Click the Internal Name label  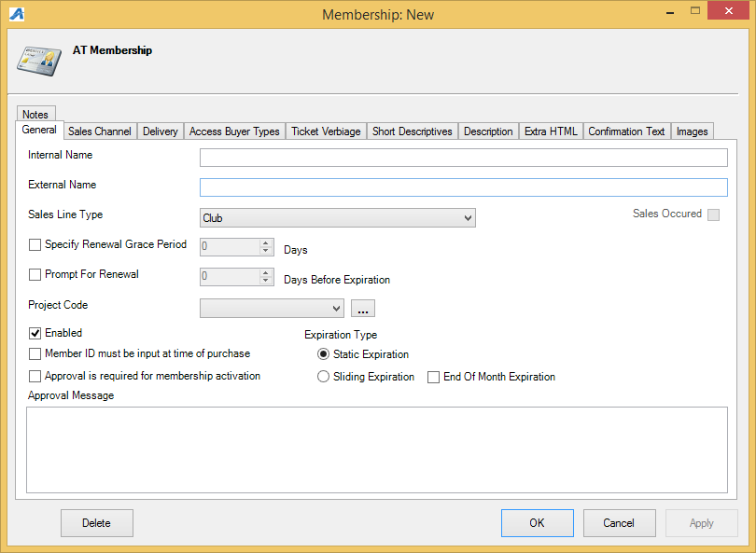click(61, 155)
